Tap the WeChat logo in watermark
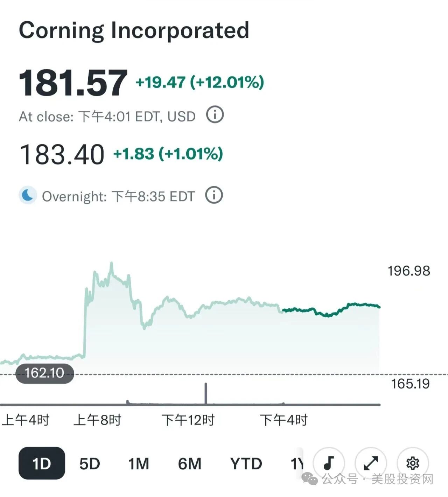The height and width of the screenshot is (497, 448). coord(310,478)
